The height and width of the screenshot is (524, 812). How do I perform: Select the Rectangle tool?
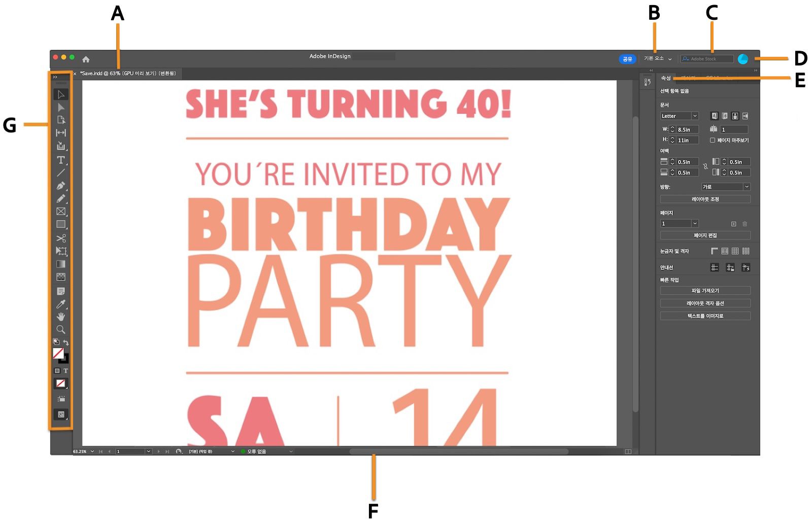point(61,224)
